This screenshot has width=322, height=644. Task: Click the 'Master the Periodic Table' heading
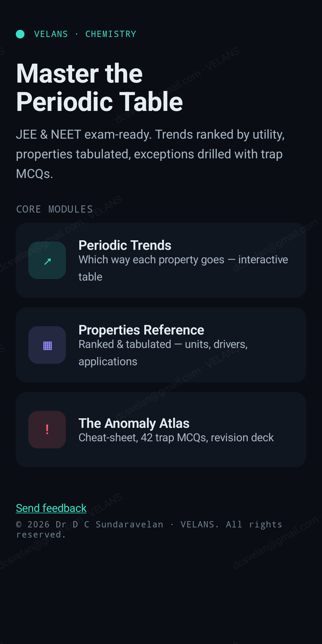[99, 87]
